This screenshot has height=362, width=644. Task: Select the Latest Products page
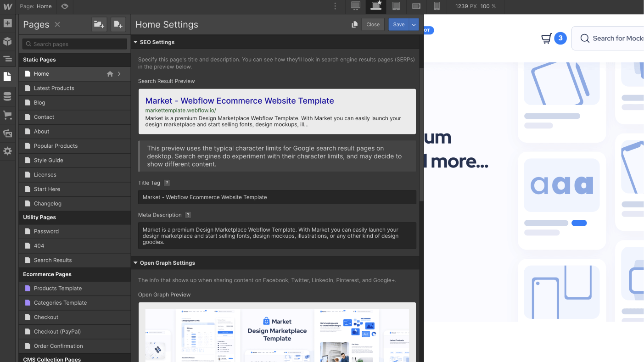75,88
